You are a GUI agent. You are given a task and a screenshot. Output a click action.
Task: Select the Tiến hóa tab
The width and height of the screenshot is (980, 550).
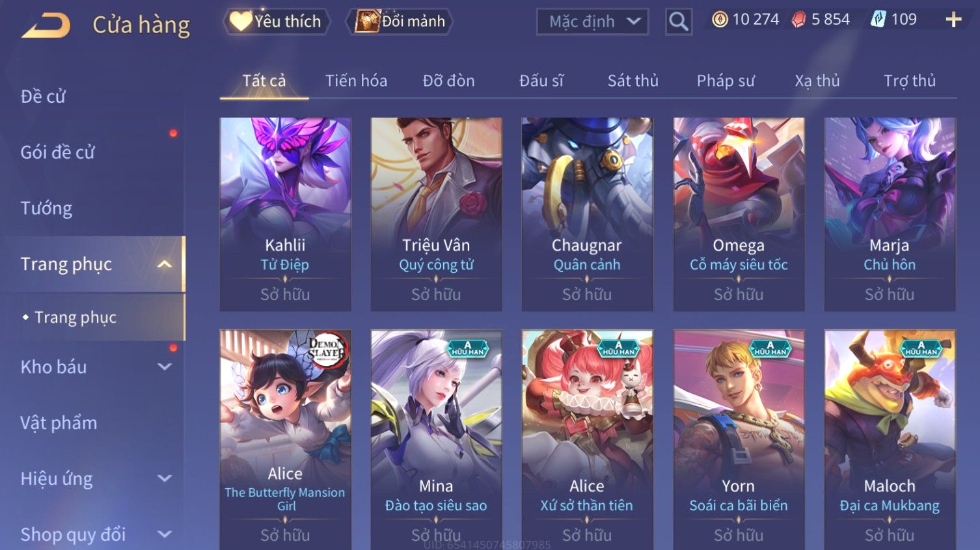356,81
